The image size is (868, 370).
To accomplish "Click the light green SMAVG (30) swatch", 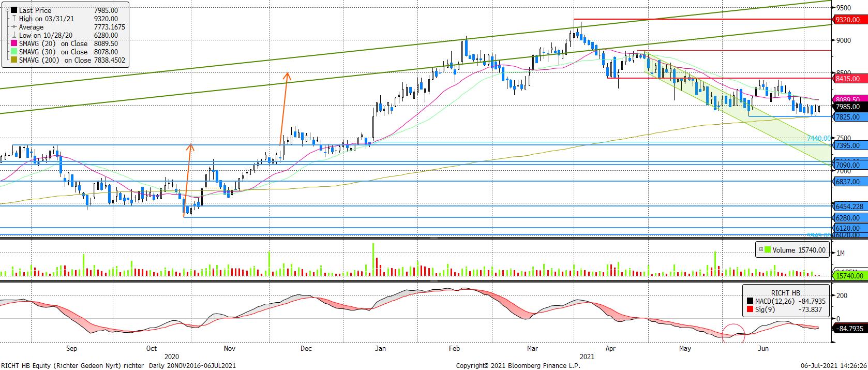I will 13,52.
